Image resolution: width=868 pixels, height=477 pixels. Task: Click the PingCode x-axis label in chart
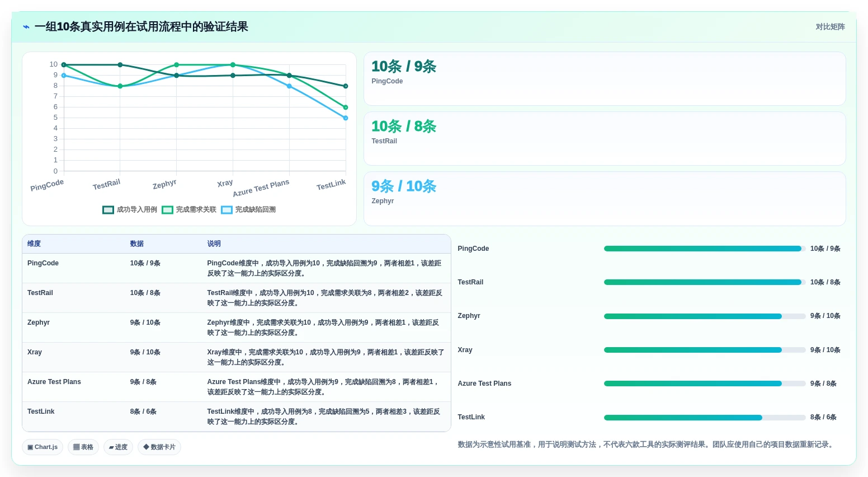pos(47,185)
